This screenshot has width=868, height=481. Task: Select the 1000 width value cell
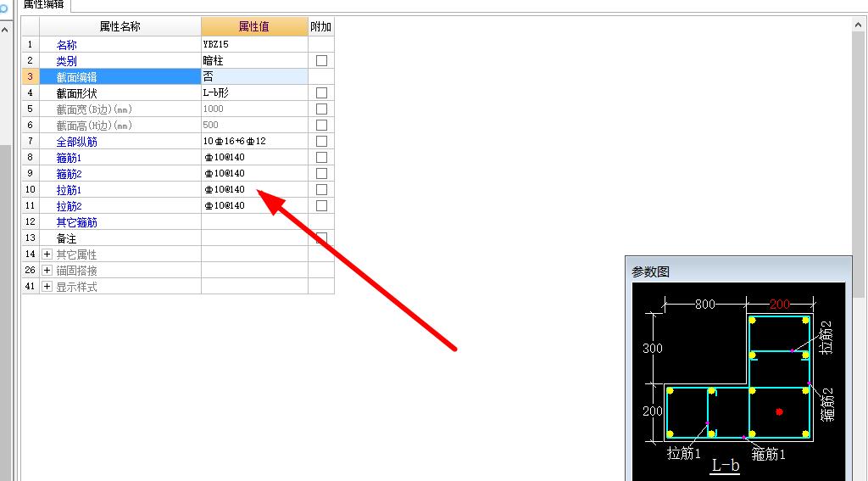pyautogui.click(x=254, y=109)
